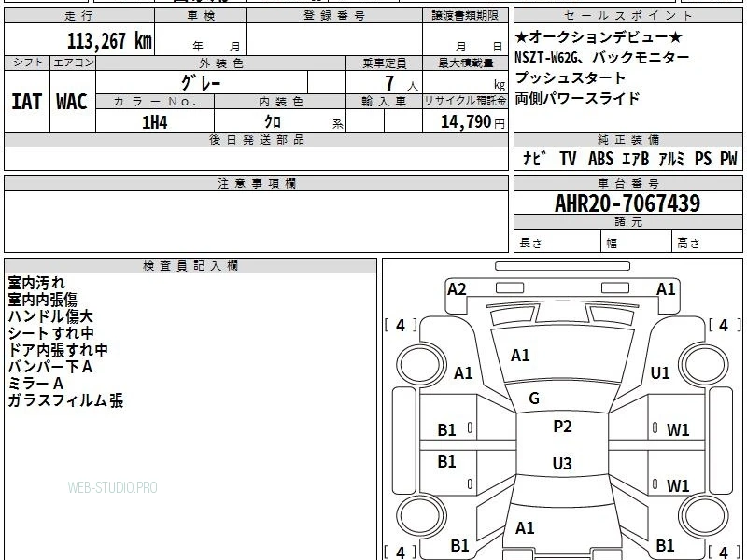Click the シートすれ中 inspector note
Viewport: 747px width, 560px height.
(x=51, y=333)
